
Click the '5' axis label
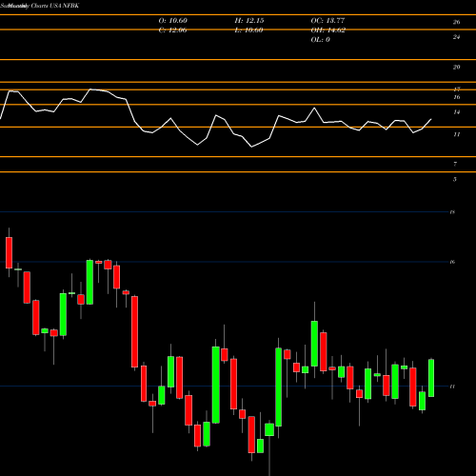pyautogui.click(x=455, y=179)
